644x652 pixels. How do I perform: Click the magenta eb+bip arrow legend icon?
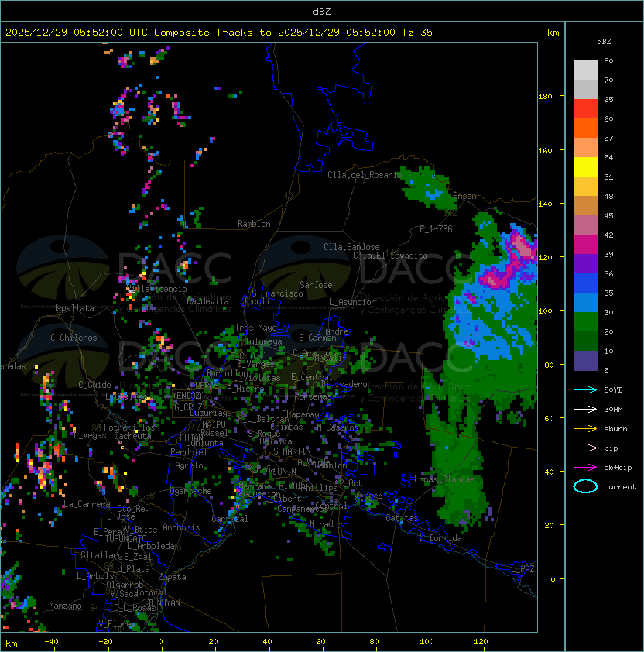(585, 468)
